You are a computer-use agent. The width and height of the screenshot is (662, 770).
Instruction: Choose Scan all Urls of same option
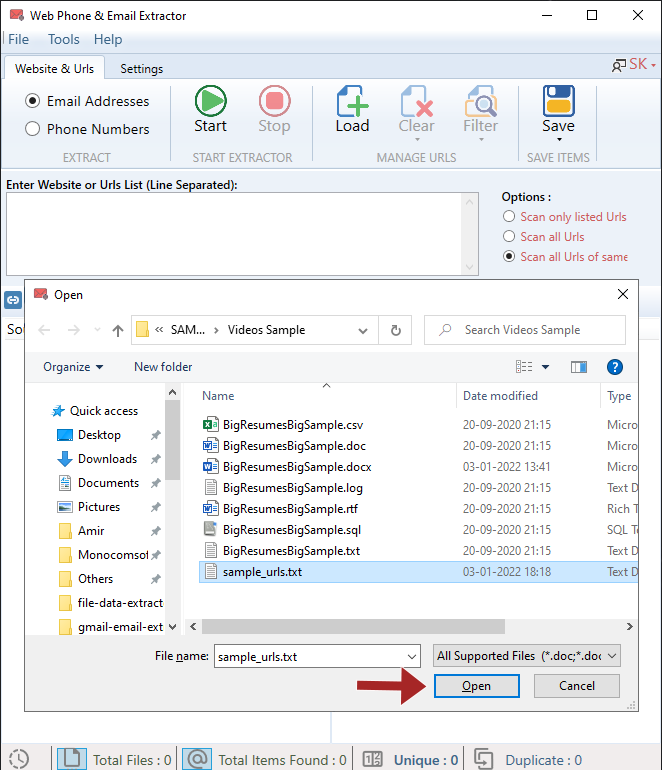[509, 256]
